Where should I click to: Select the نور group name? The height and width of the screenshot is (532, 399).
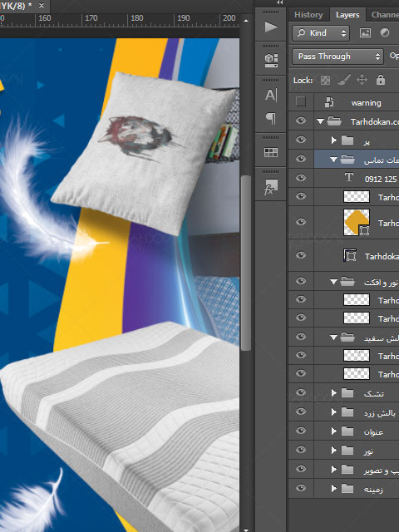point(368,451)
